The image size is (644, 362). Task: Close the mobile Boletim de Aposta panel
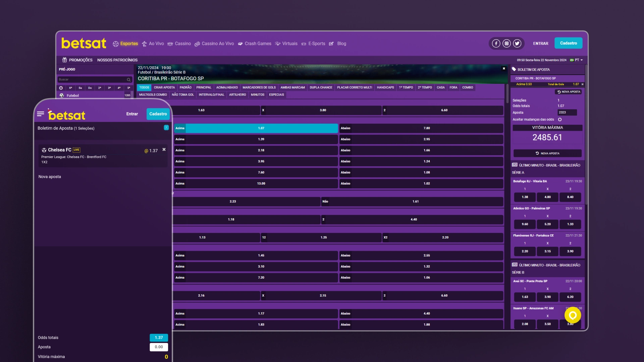pos(166,128)
